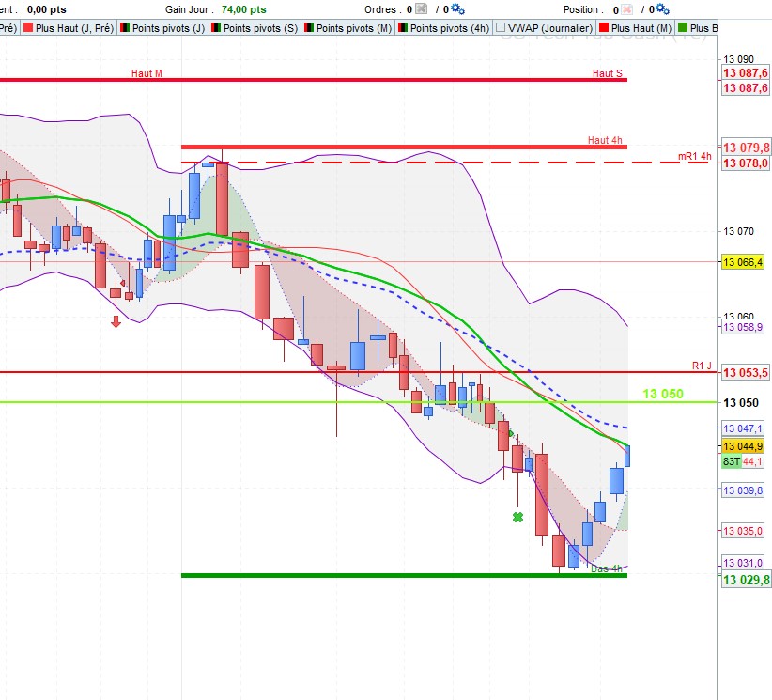Screen dimensions: 772x700
Task: Click the 13 039,8 blue price tag
Action: [743, 490]
